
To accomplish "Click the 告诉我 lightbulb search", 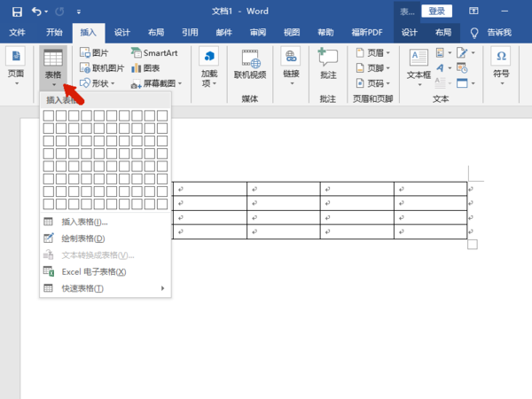I will (x=491, y=33).
